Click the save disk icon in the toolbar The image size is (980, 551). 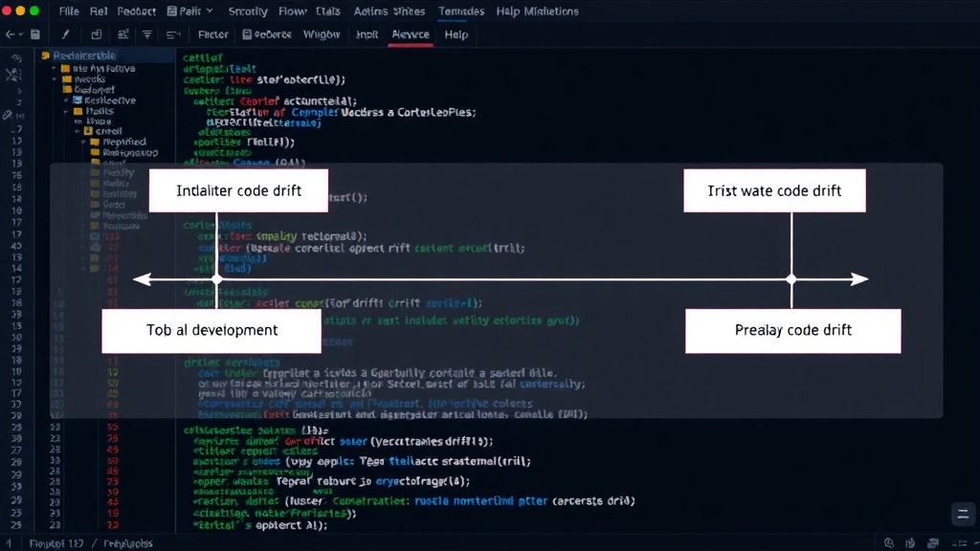pyautogui.click(x=35, y=34)
